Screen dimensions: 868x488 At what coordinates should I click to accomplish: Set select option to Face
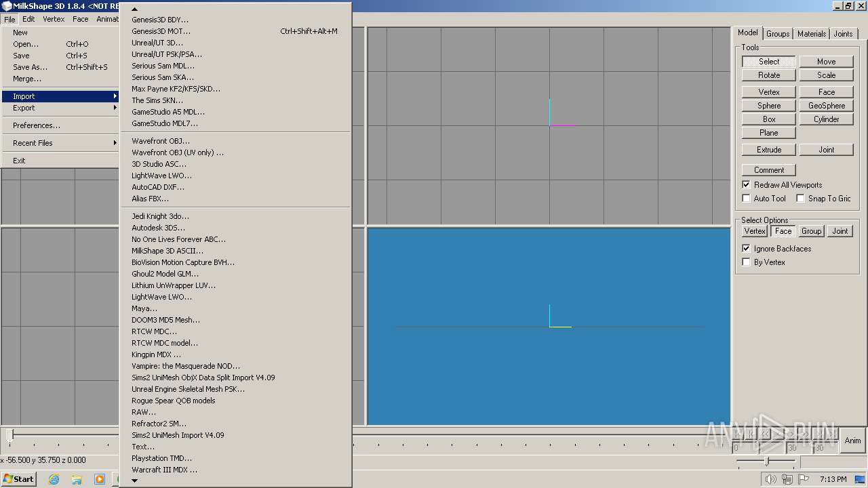coord(783,231)
